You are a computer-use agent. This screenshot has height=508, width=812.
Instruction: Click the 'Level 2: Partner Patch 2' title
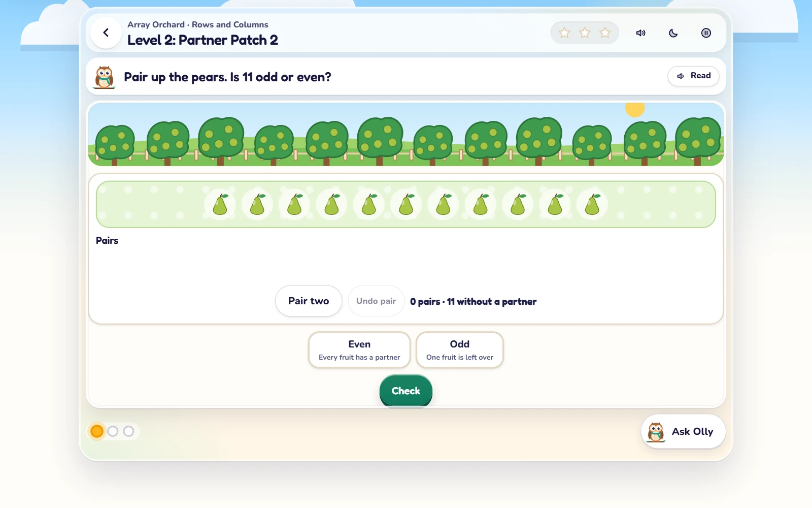tap(202, 40)
